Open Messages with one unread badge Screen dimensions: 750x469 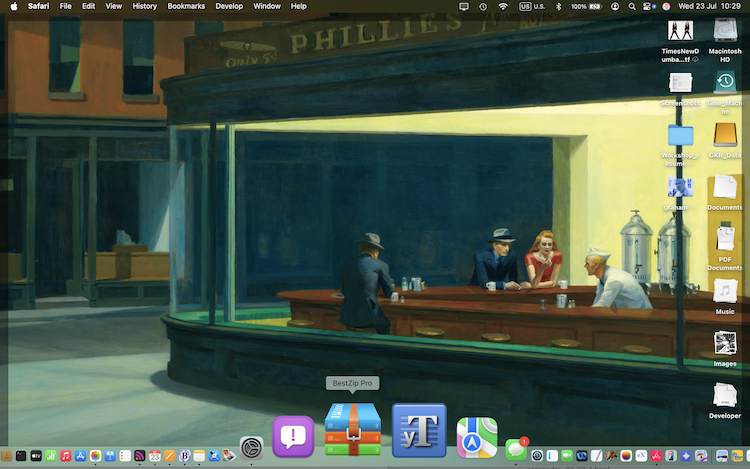tap(516, 449)
